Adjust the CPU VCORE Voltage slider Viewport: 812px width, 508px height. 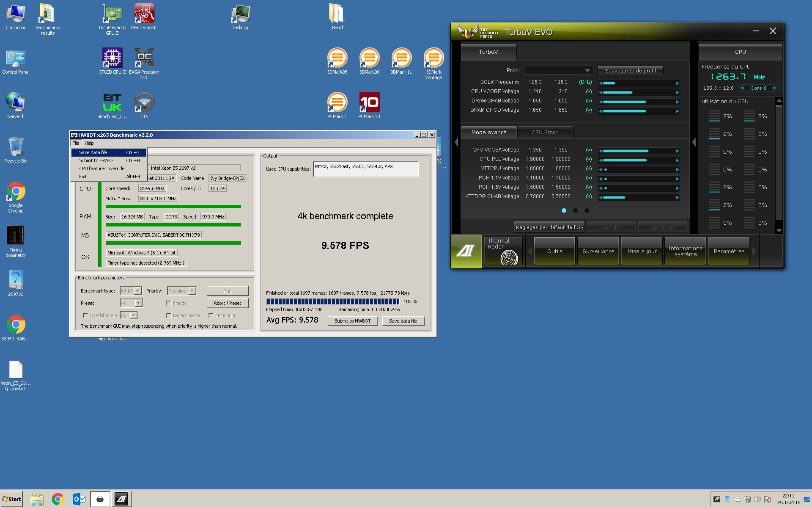tap(639, 92)
